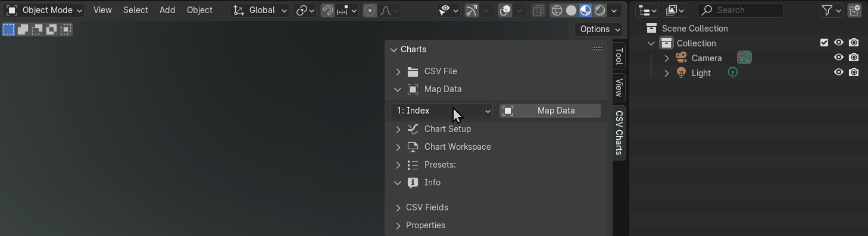This screenshot has height=236, width=868.
Task: Expand the CSV File section
Action: [x=398, y=71]
